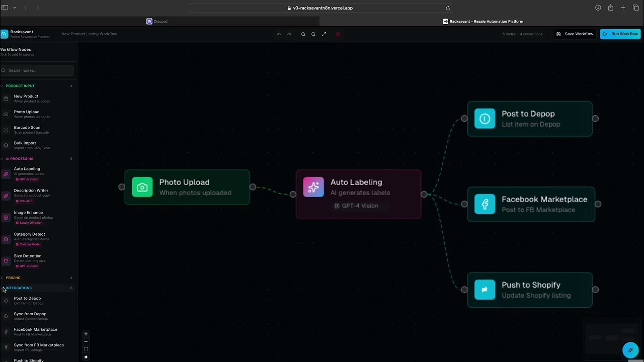Open the browser sidebar dropdown arrow
Viewport: 644px width, 362px height.
pyautogui.click(x=14, y=8)
